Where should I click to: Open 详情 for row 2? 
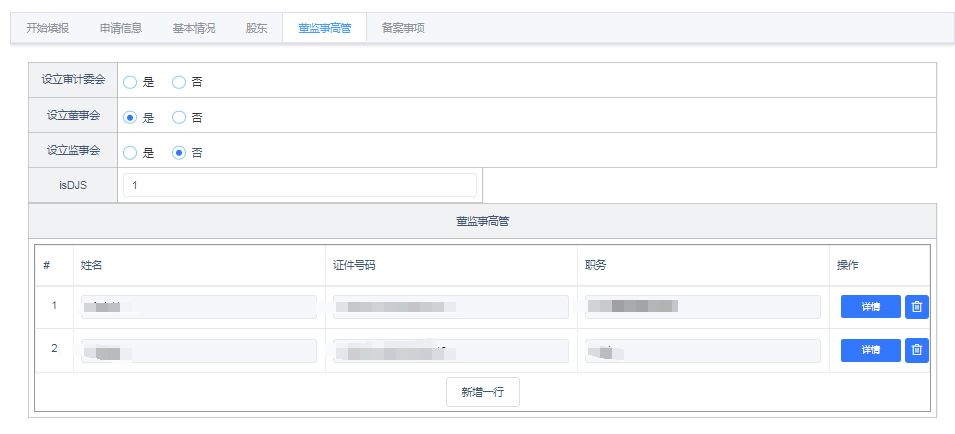pos(871,351)
